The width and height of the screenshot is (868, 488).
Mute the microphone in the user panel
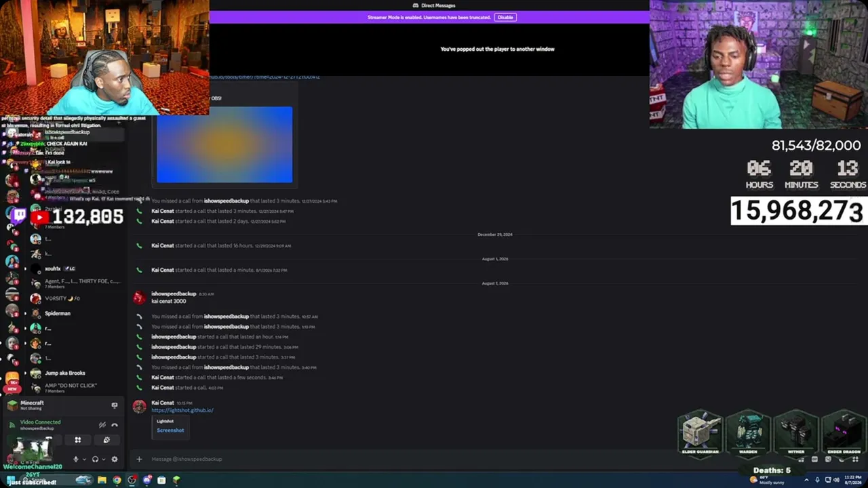tap(75, 459)
